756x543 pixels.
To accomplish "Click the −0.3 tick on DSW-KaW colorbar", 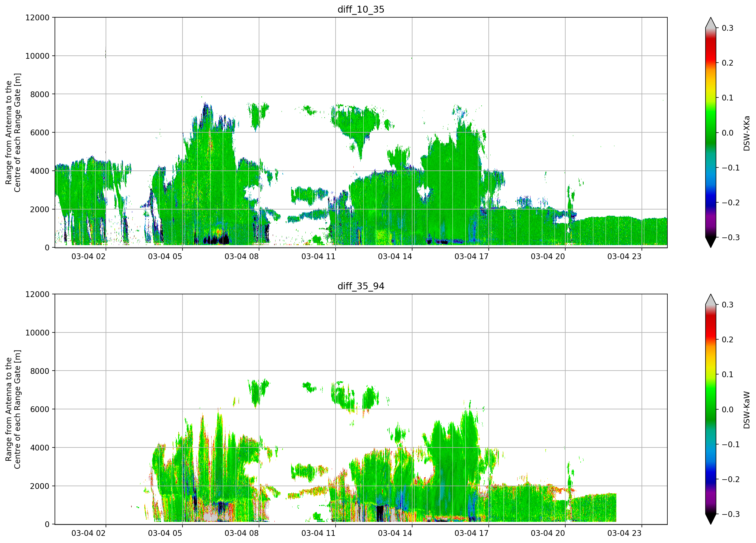I will pyautogui.click(x=731, y=514).
